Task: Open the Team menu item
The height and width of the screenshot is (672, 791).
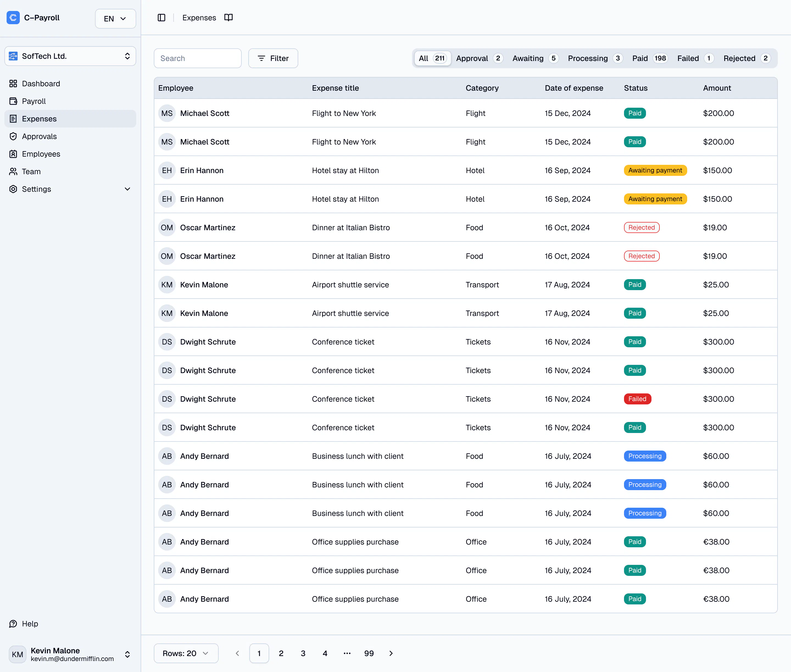Action: pyautogui.click(x=70, y=171)
